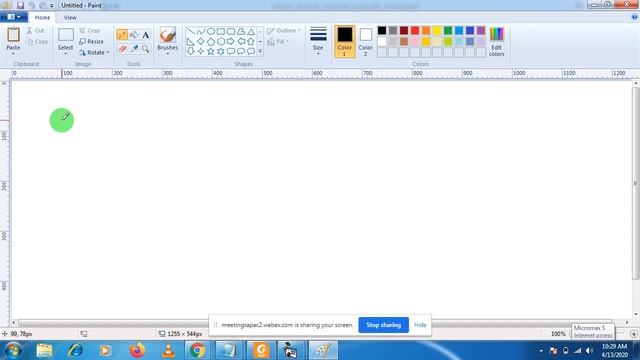Click the Resize button
Viewport: 640px width, 360px height.
(x=91, y=41)
